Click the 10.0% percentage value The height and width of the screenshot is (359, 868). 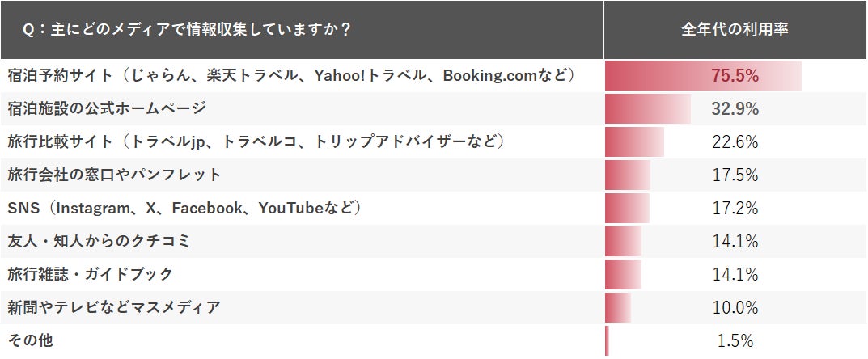click(735, 308)
